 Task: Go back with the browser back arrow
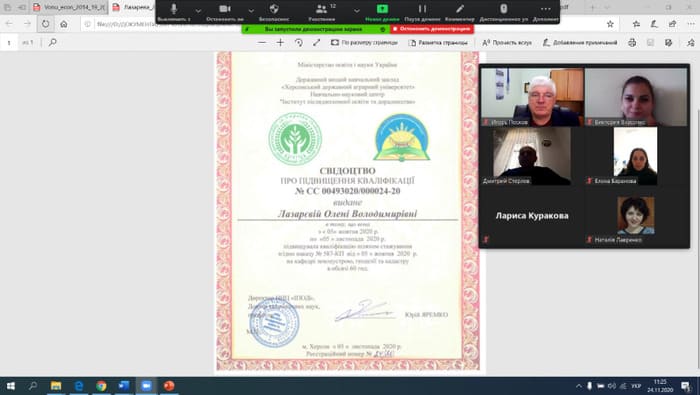[9, 24]
